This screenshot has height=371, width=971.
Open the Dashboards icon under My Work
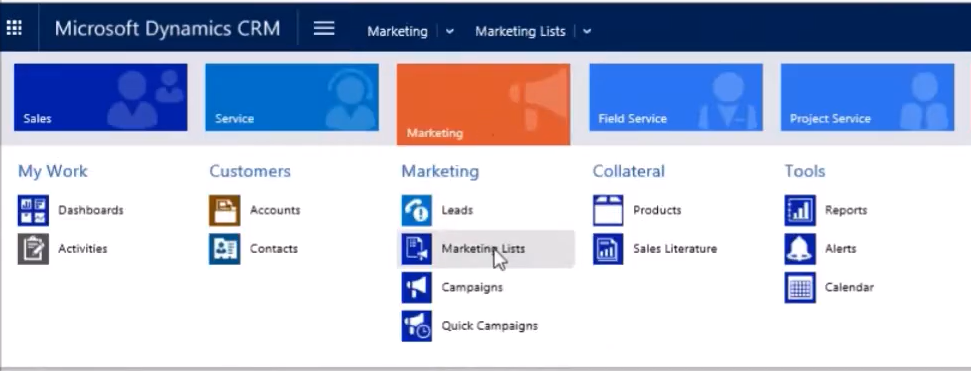(x=33, y=211)
